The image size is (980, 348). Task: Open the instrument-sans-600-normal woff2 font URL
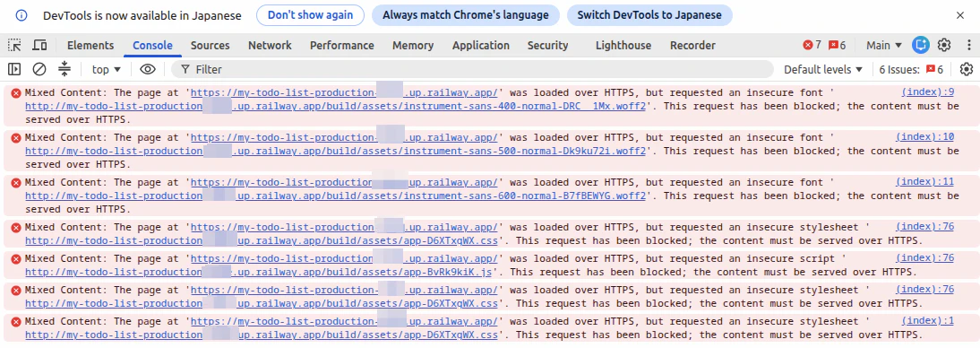(335, 196)
